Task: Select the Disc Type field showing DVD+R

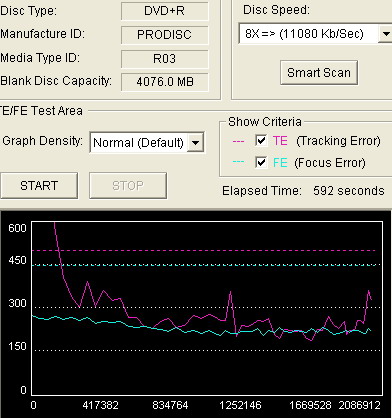Action: tap(165, 11)
